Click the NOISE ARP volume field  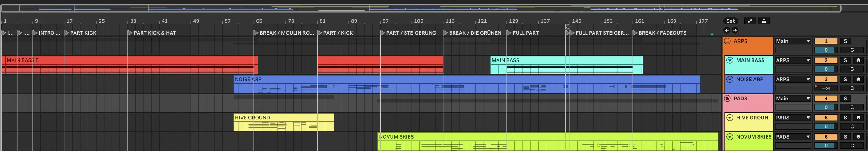[x=826, y=88]
